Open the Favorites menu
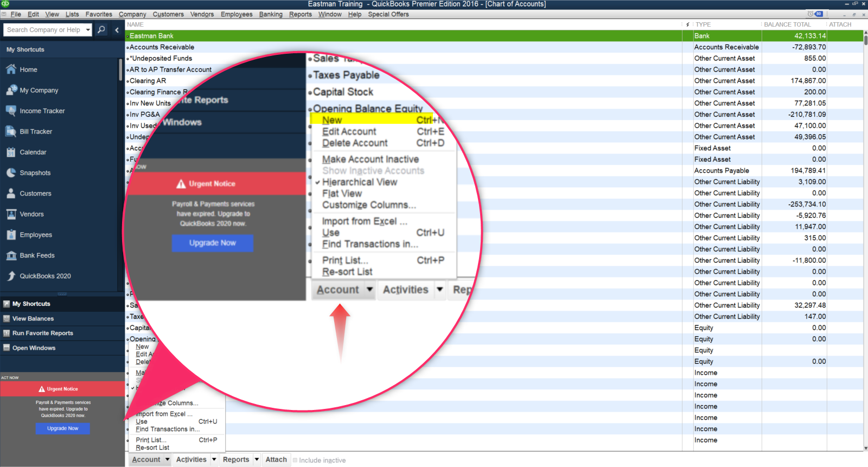Viewport: 868px width, 467px height. [x=99, y=14]
